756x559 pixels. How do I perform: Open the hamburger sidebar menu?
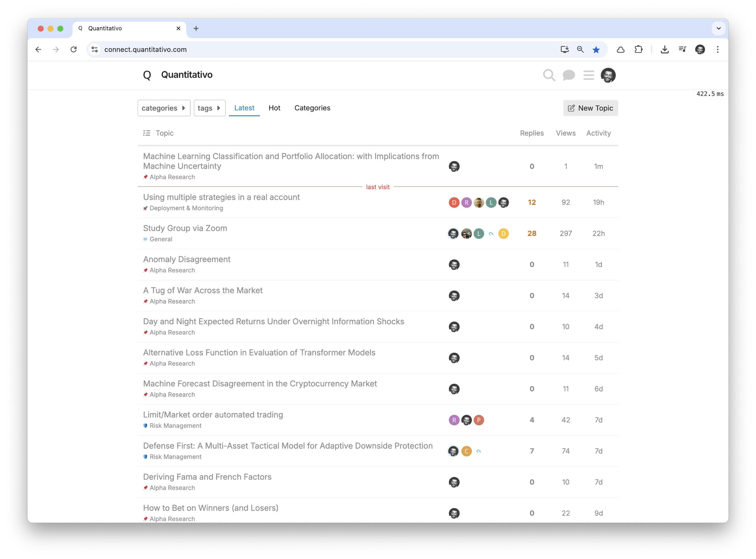click(x=588, y=75)
